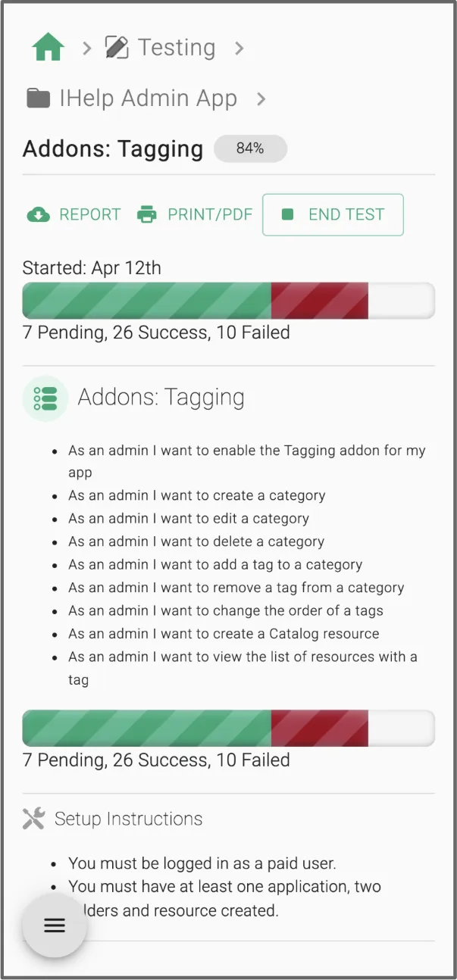Viewport: 457px width, 980px height.
Task: Click the Addons: Tagging list icon
Action: pos(45,398)
